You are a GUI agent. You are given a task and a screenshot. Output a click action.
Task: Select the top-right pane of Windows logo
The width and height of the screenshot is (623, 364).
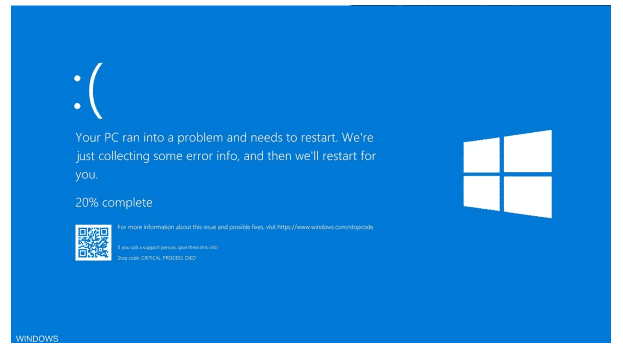pyautogui.click(x=528, y=151)
